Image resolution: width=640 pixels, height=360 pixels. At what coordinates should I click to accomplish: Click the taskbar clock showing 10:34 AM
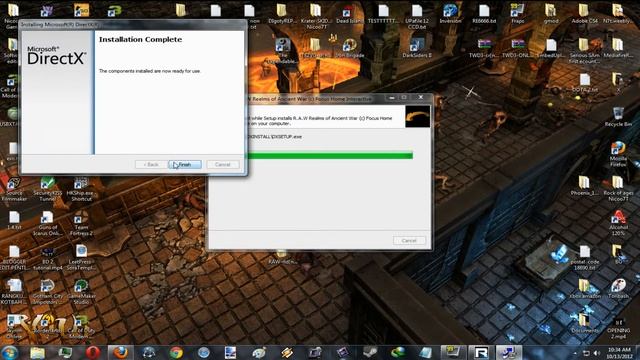(x=619, y=353)
